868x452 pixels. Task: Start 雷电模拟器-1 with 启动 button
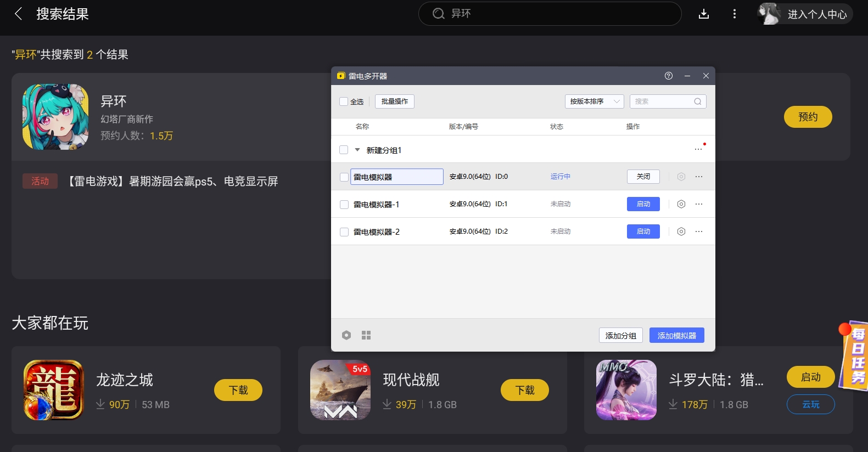[643, 204]
